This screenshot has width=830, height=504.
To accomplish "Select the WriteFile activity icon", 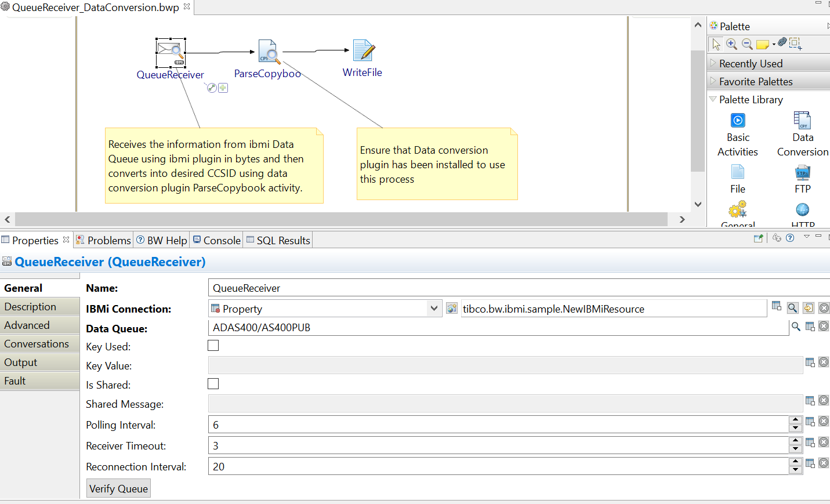I will [364, 50].
